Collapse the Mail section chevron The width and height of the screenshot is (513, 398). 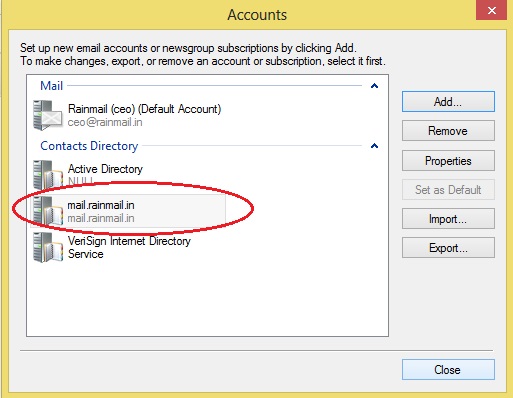(x=374, y=86)
